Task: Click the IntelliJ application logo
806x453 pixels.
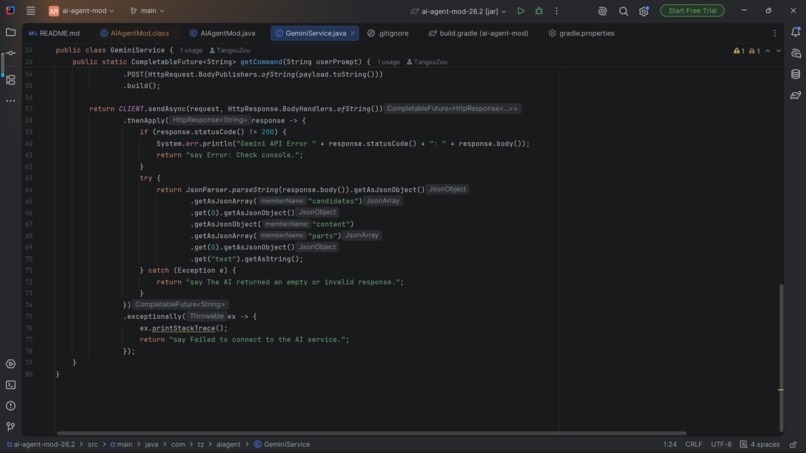Action: tap(10, 10)
